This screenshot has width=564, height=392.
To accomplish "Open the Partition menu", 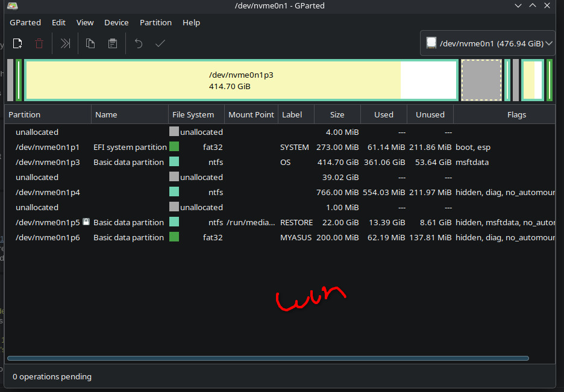I will (155, 23).
